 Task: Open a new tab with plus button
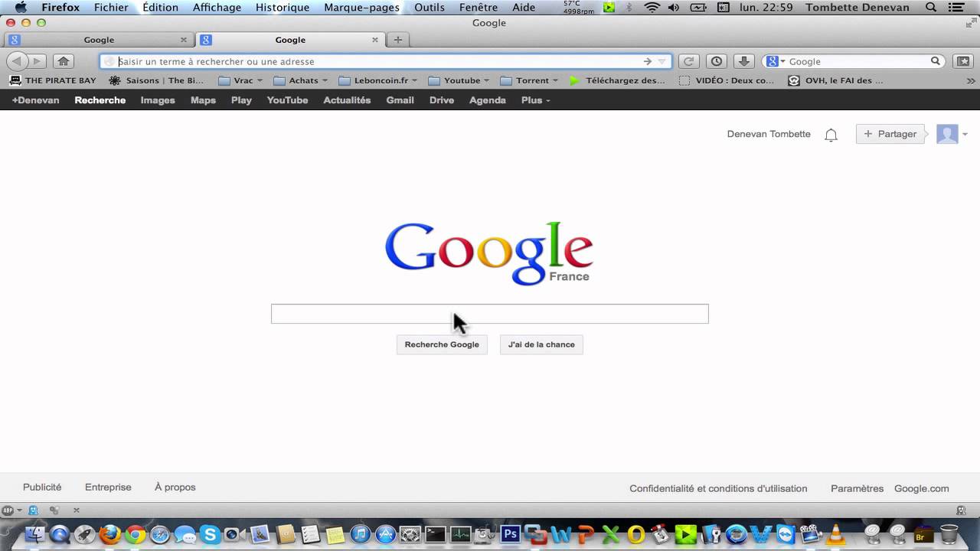[397, 40]
